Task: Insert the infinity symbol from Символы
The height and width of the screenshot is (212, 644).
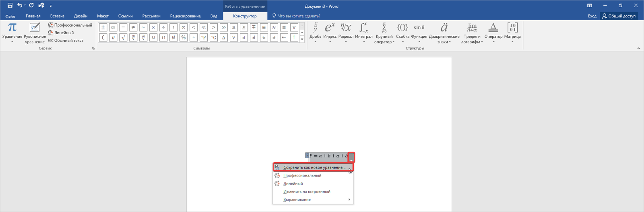Action: [x=113, y=27]
